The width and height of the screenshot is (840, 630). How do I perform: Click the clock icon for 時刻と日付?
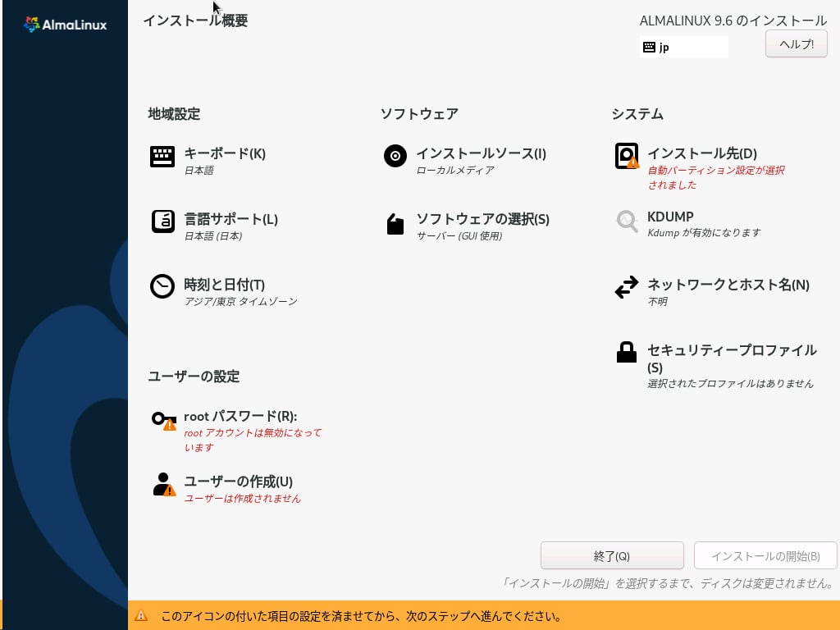pyautogui.click(x=162, y=286)
